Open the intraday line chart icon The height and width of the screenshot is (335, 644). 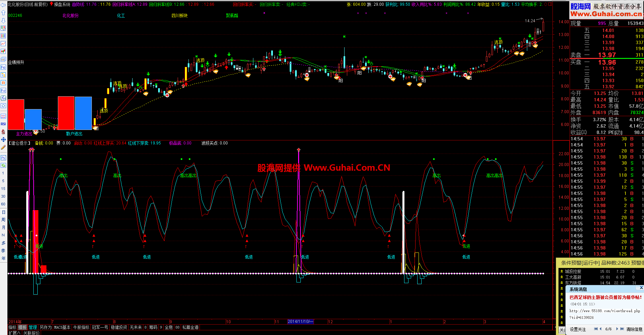3,43
